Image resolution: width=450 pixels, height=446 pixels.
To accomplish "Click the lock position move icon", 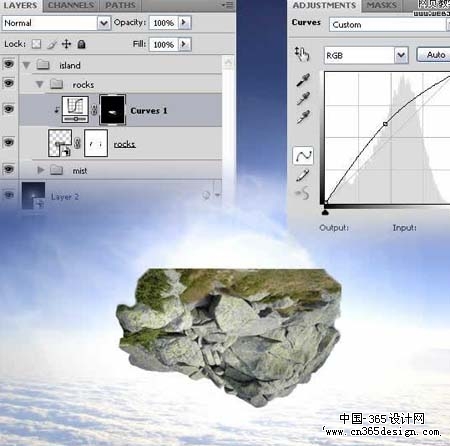I will tap(66, 44).
